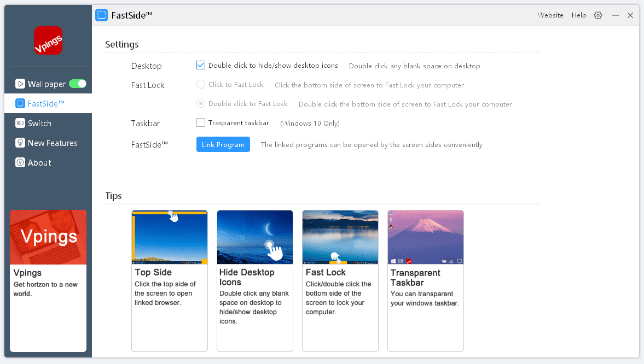Click the FastSide app icon in title bar
Screen dimensions: 644x364
click(x=101, y=15)
